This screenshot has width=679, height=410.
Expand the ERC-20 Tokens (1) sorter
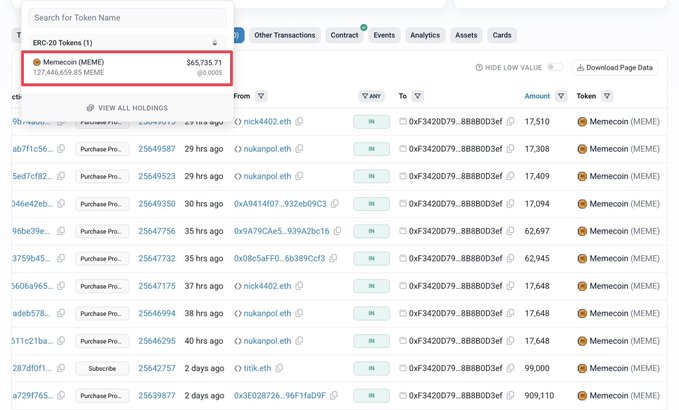[x=215, y=43]
